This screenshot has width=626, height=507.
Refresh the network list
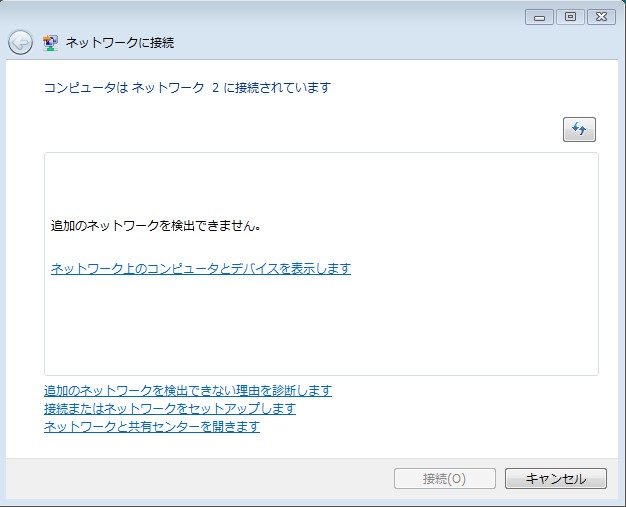point(579,129)
